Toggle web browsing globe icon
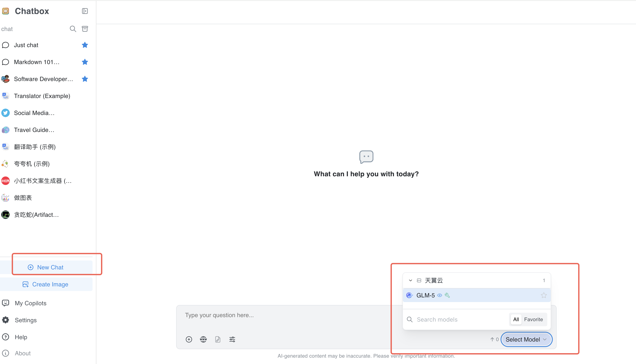The width and height of the screenshot is (636, 364). pyautogui.click(x=203, y=339)
